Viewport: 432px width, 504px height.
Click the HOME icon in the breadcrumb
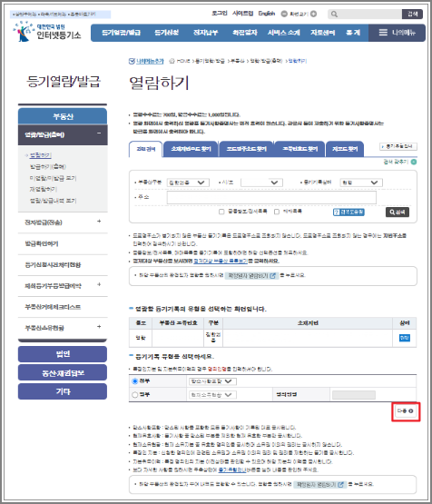tap(172, 61)
